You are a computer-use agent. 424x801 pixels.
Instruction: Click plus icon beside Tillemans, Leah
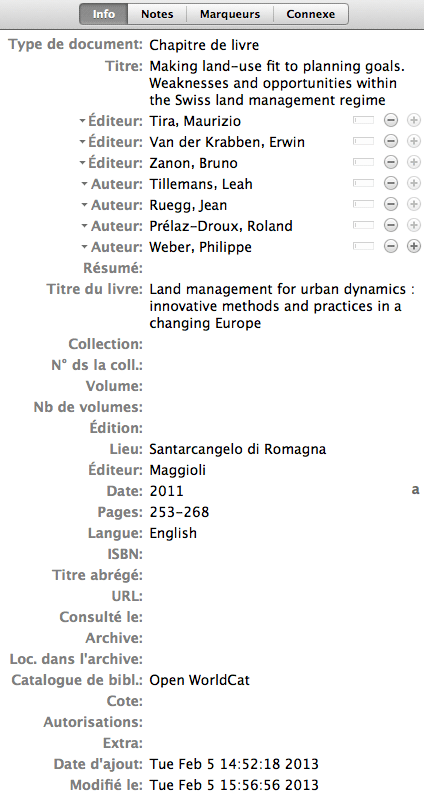point(413,184)
